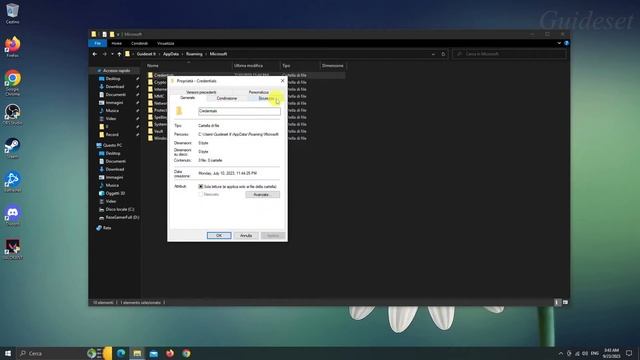Screen dimensions: 640x360
Task: Click File Explorer taskbar icon
Action: click(137, 353)
